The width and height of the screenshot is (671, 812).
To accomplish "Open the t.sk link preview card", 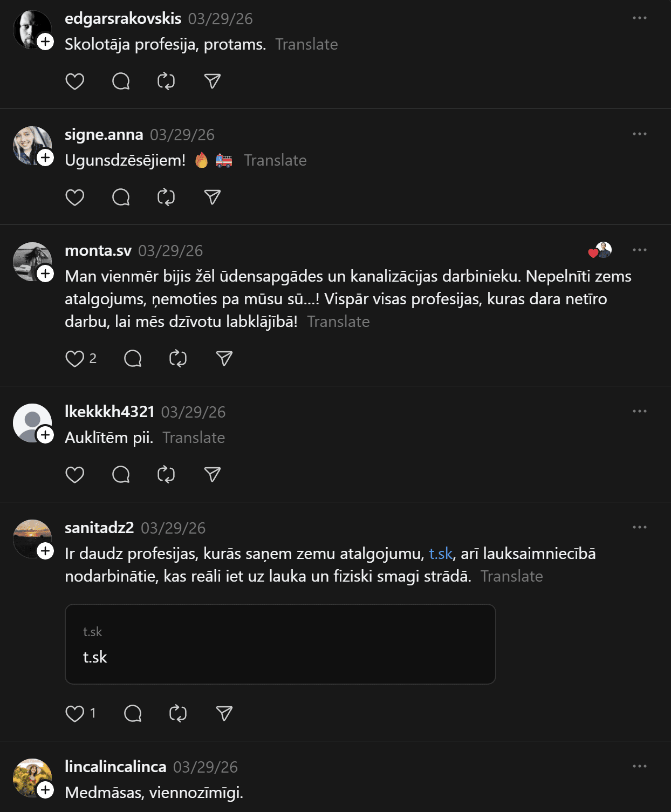I will coord(280,644).
